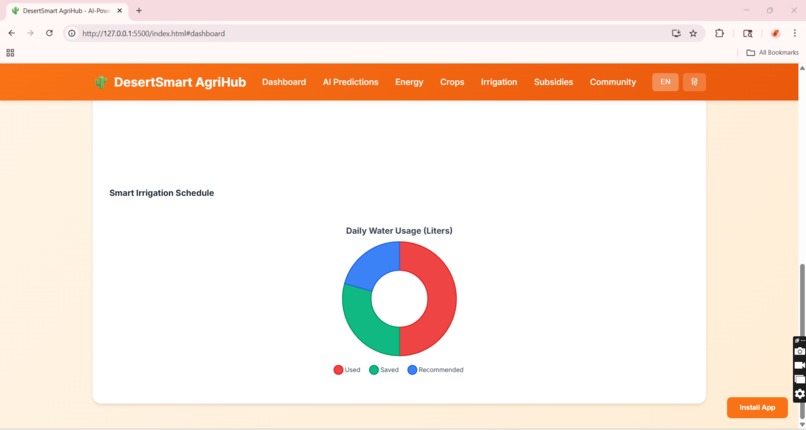Toggle the Recommended series in chart legend

tap(435, 370)
